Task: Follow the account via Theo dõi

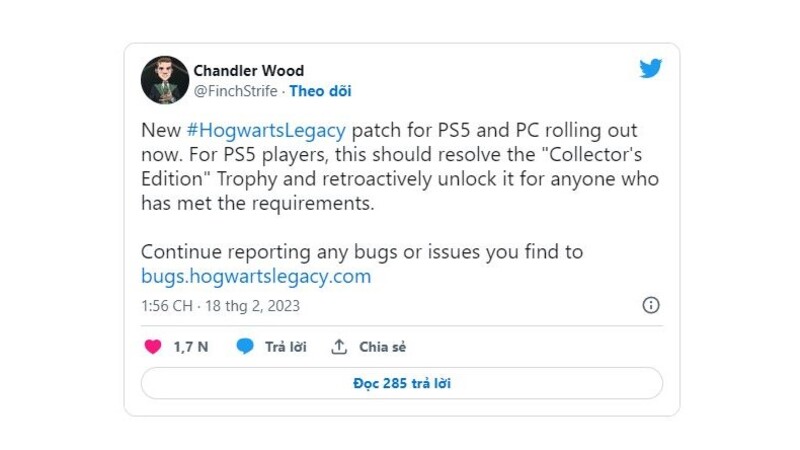Action: [x=320, y=91]
